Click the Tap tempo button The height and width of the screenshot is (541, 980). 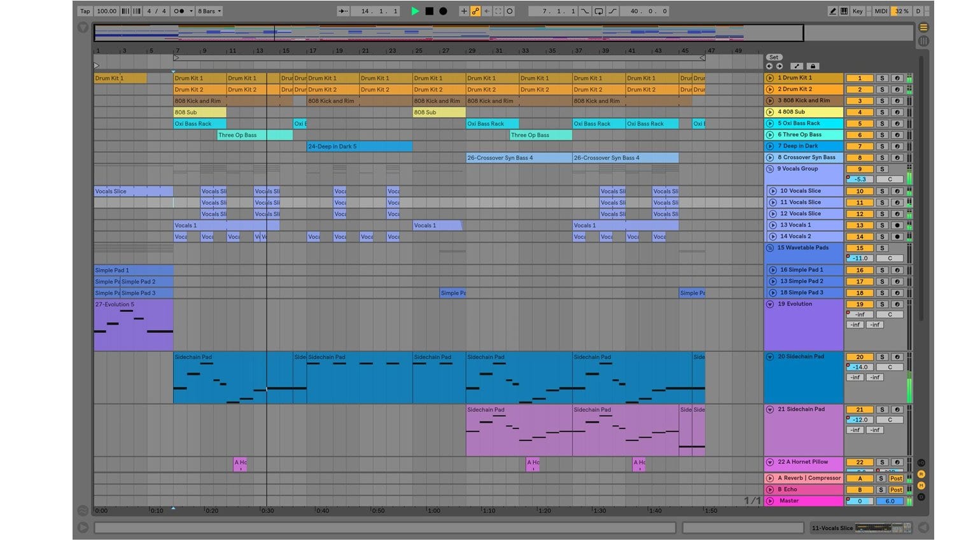85,11
